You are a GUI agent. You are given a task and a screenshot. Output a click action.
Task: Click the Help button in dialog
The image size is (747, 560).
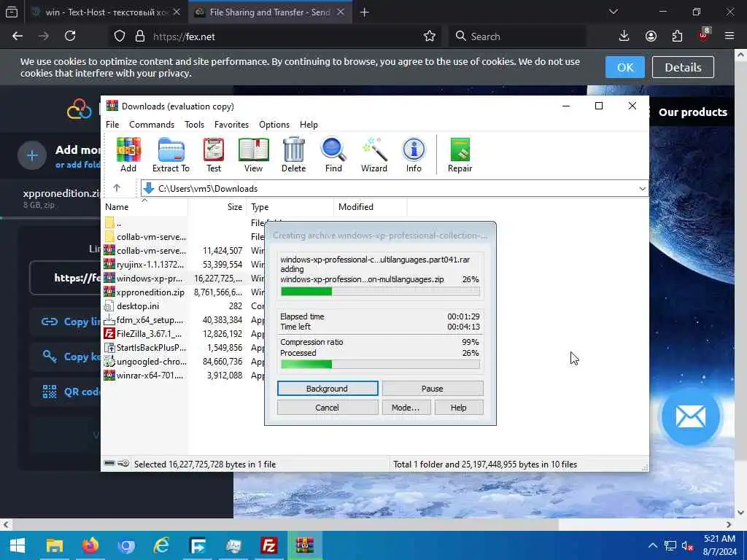[458, 408]
